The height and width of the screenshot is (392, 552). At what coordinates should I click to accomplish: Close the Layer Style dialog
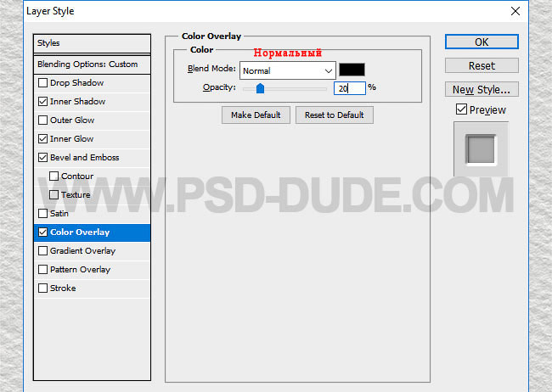pos(515,11)
